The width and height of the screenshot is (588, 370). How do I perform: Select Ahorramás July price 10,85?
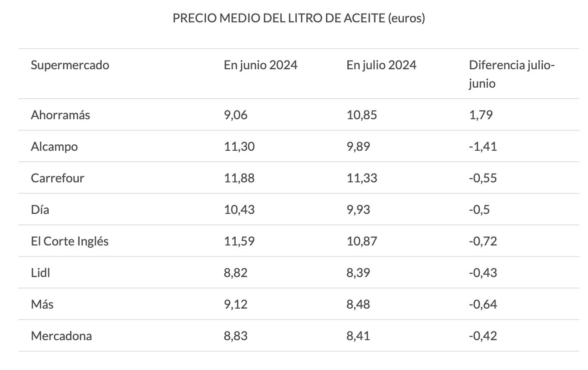[361, 115]
